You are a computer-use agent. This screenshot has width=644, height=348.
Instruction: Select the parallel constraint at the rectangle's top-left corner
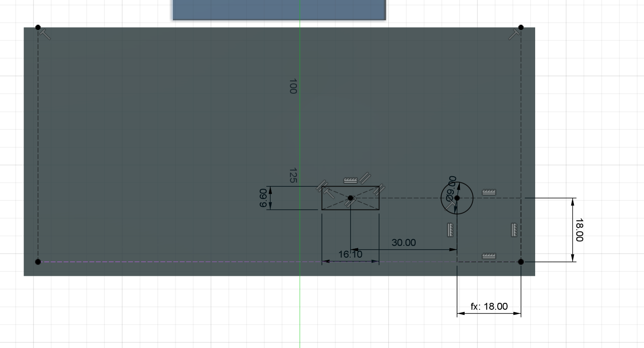[x=321, y=186]
